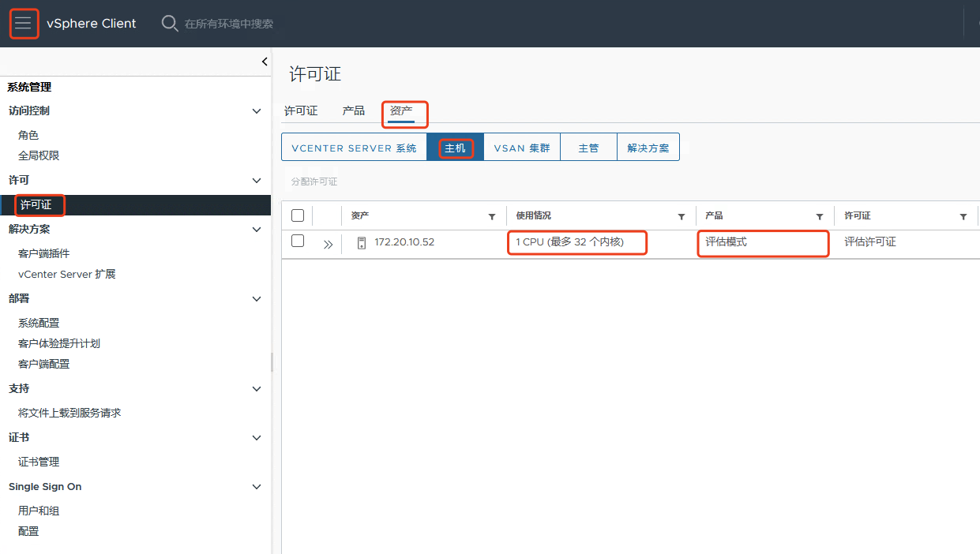The height and width of the screenshot is (554, 980).
Task: Select the 主机 asset view
Action: [455, 148]
